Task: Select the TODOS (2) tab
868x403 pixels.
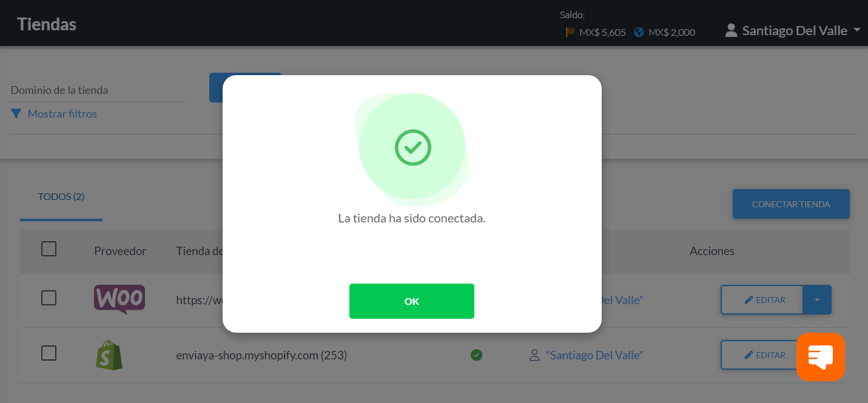Action: click(x=61, y=197)
